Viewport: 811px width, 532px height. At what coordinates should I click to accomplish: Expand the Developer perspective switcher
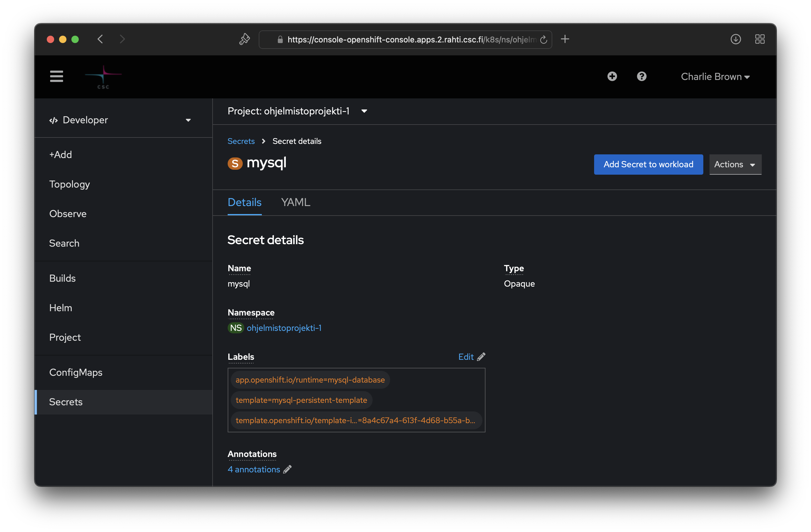click(120, 120)
